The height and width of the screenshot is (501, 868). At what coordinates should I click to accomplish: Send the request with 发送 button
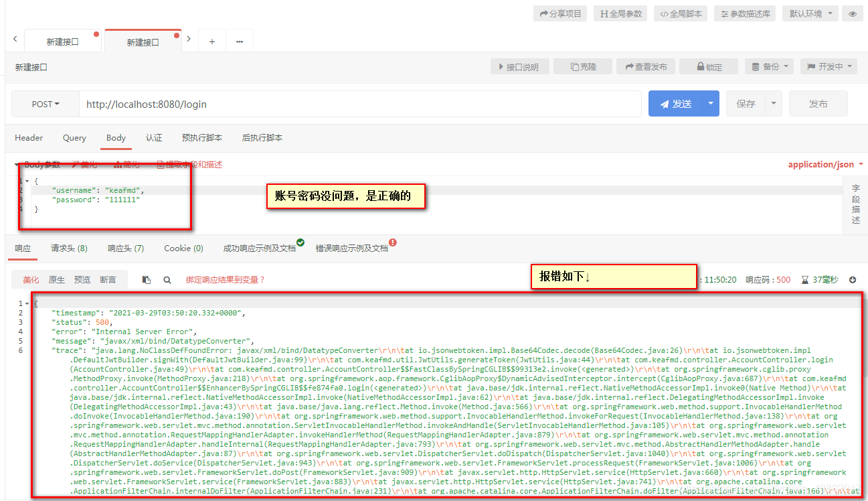click(x=675, y=104)
